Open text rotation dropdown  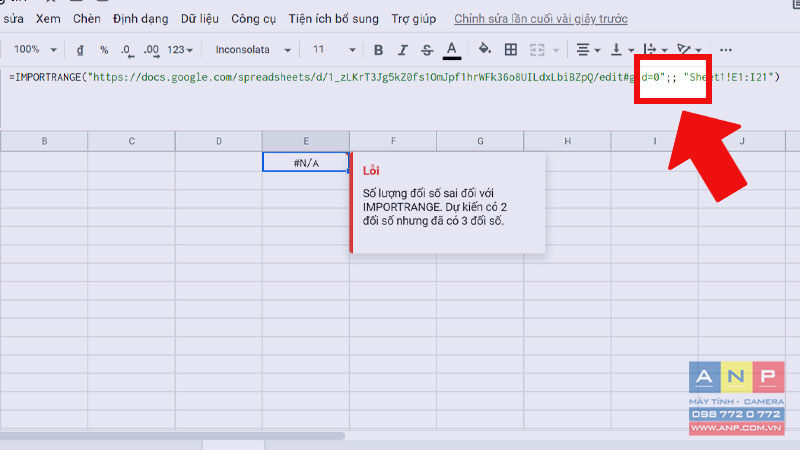pos(689,50)
